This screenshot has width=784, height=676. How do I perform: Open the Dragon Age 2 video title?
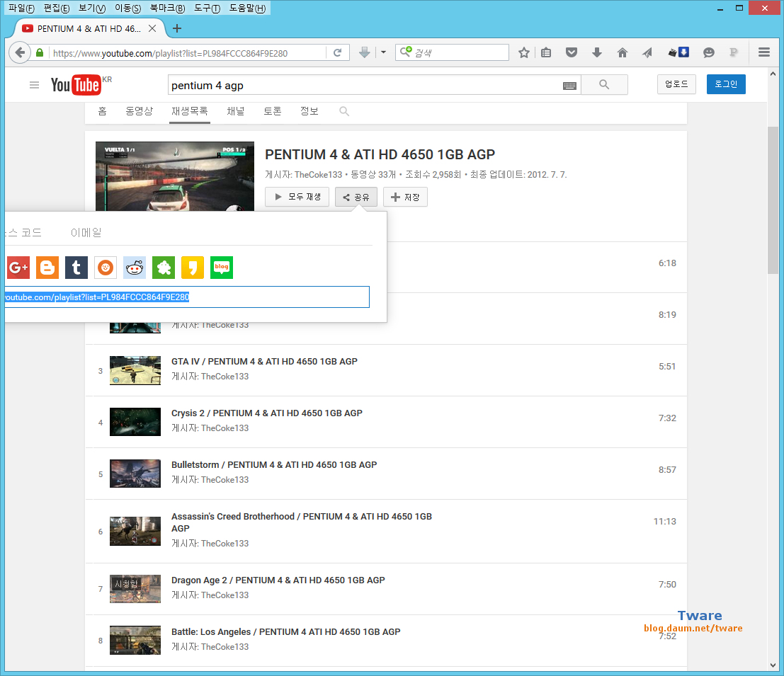pyautogui.click(x=278, y=580)
